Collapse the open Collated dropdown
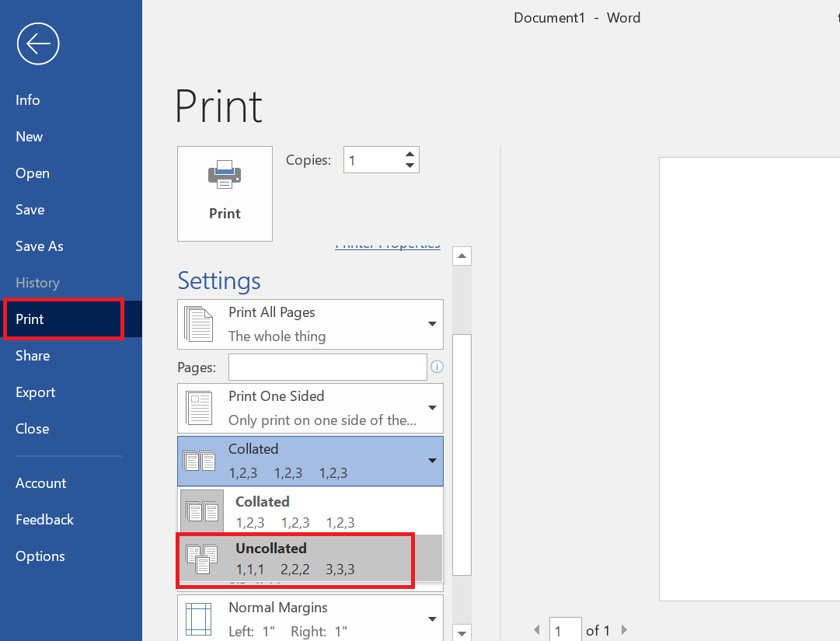Screen dimensions: 840x641 pyautogui.click(x=310, y=461)
